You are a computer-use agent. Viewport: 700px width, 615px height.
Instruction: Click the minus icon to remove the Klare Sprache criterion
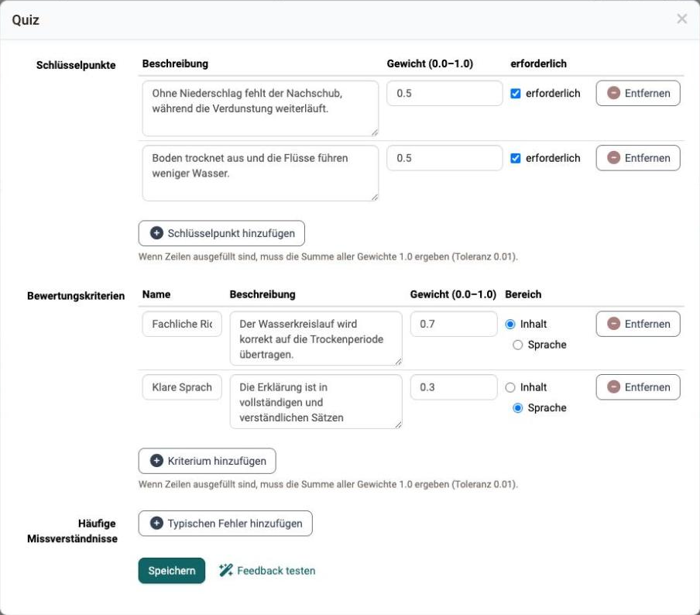pyautogui.click(x=614, y=387)
